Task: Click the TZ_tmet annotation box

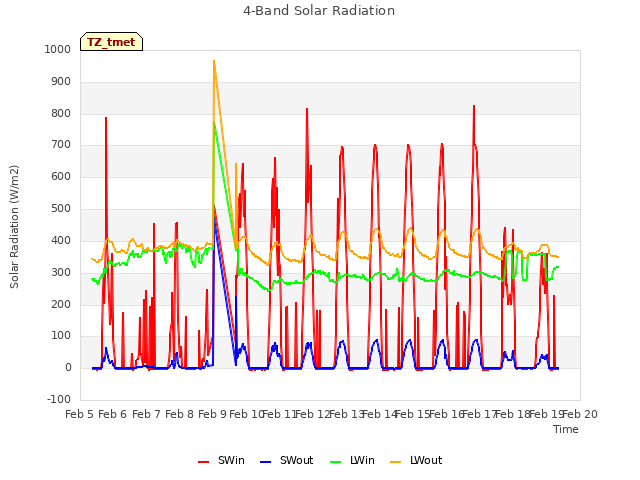Action: tap(111, 42)
